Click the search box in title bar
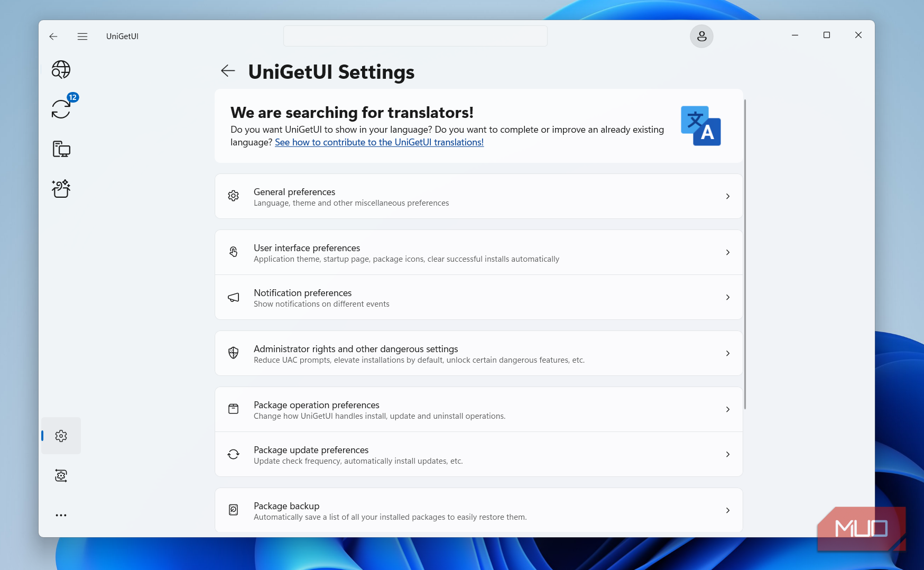 (415, 36)
